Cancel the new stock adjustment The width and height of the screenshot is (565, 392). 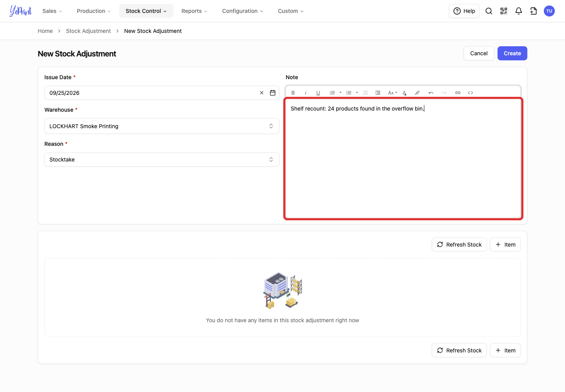coord(479,53)
